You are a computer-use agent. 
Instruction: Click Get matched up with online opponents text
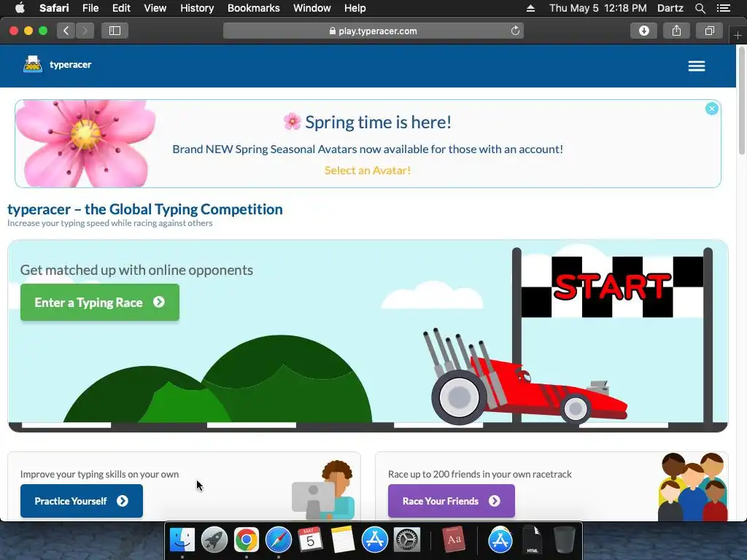[x=136, y=270]
